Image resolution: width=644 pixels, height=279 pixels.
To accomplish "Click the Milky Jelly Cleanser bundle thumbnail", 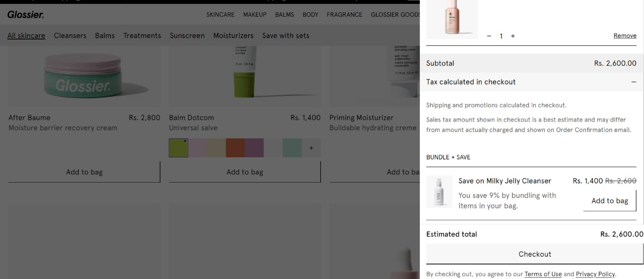I will [439, 192].
